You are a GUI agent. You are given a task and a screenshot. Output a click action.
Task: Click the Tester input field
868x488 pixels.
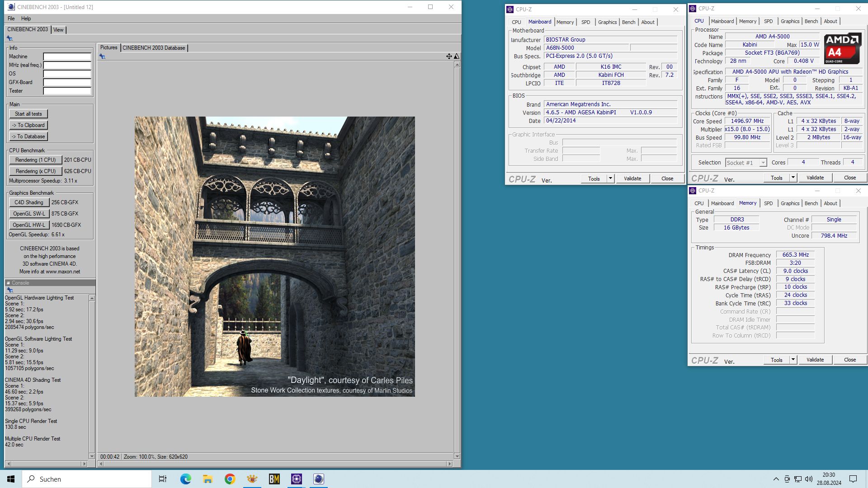(67, 91)
